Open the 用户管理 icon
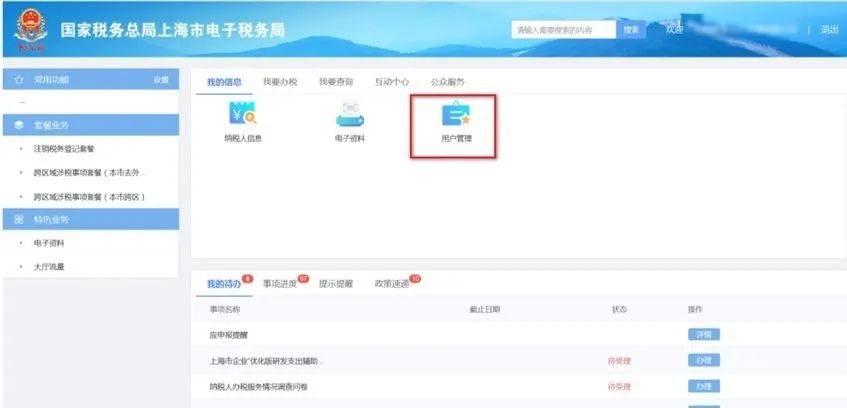 (x=456, y=114)
